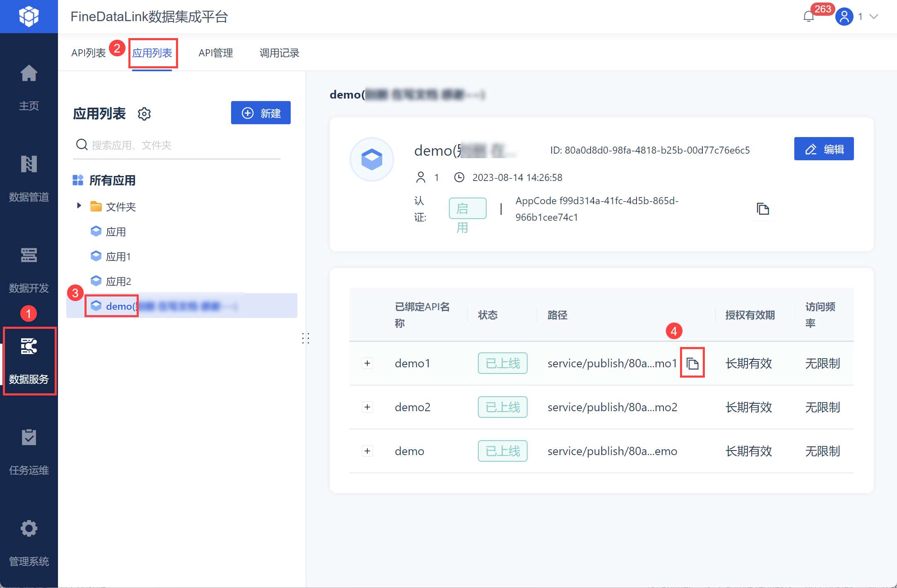897x588 pixels.
Task: Open the 主页 home sidebar icon
Action: [29, 73]
